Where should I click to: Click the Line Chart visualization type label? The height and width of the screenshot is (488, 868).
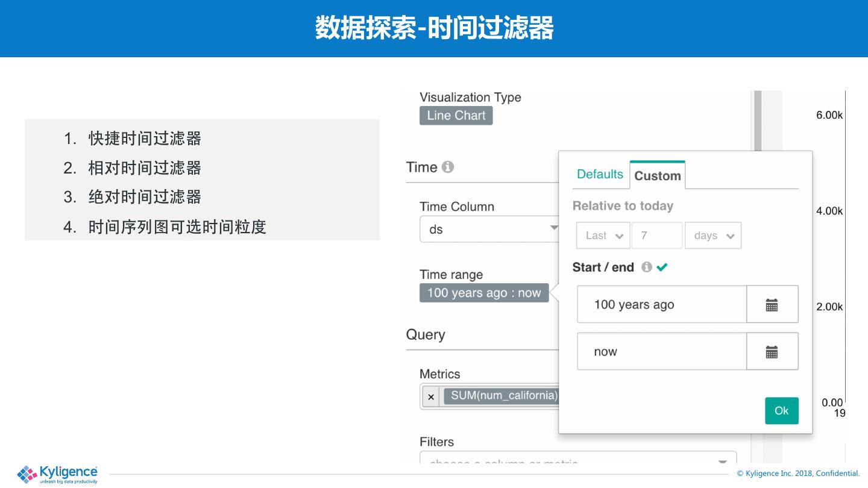tap(456, 116)
